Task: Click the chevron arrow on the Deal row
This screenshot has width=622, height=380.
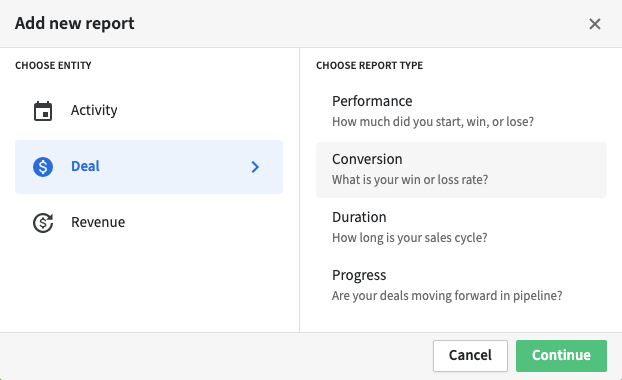Action: click(x=255, y=167)
